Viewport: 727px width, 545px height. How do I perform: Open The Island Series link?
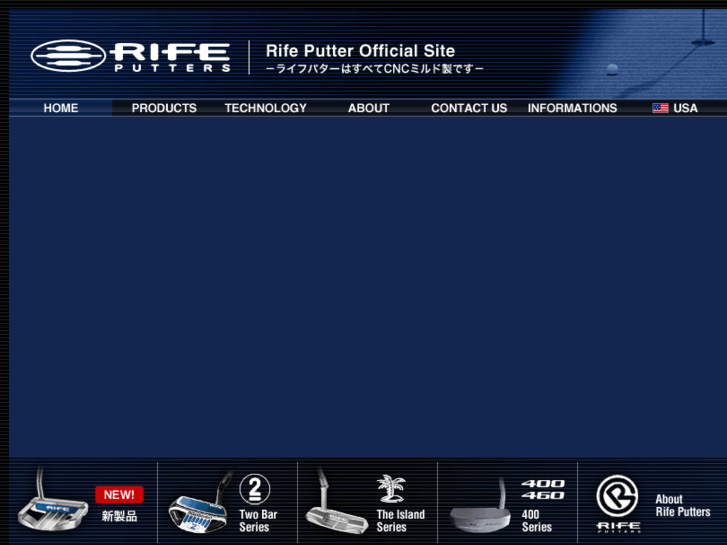pos(401,520)
